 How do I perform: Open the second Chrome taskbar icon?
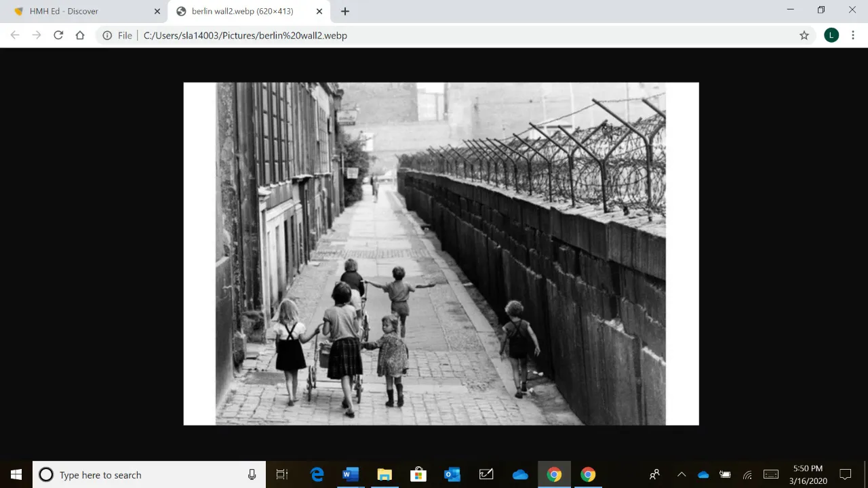click(x=588, y=474)
